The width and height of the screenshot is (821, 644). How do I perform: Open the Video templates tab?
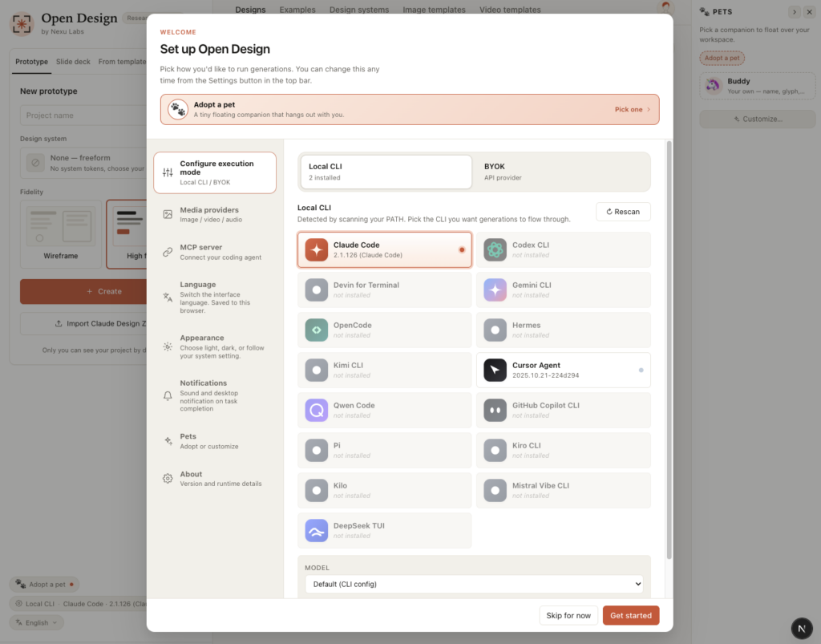[x=510, y=10]
